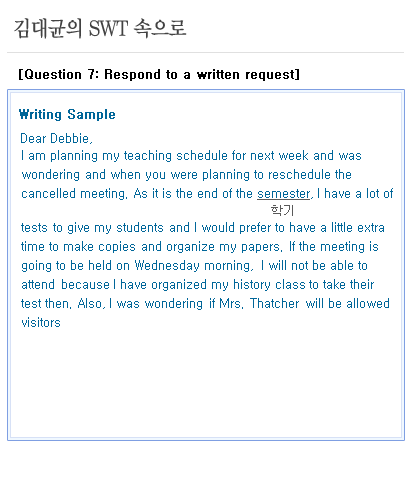This screenshot has width=410, height=480.
Task: Click the name Thatcher in the text
Action: pos(275,304)
